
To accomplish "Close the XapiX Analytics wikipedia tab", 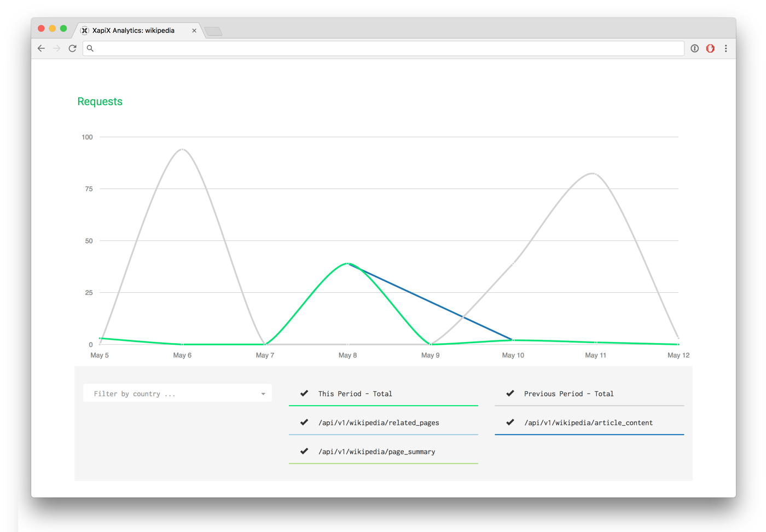I will pyautogui.click(x=194, y=31).
